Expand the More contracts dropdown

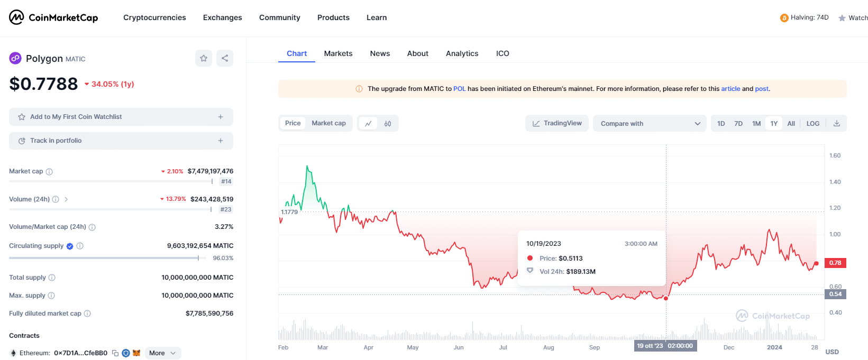click(163, 353)
